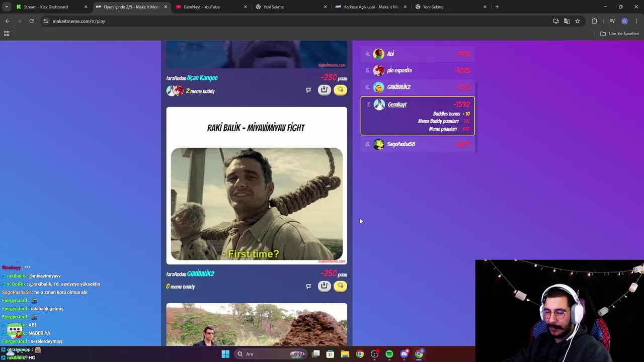The image size is (644, 362).
Task: Open the Extensions puzzle icon
Action: (x=595, y=21)
